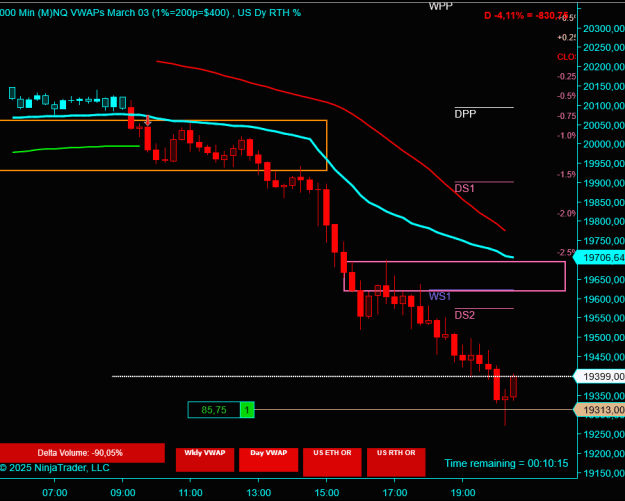
Task: Click the Time remaining = 00:10:15 text
Action: [x=506, y=464]
